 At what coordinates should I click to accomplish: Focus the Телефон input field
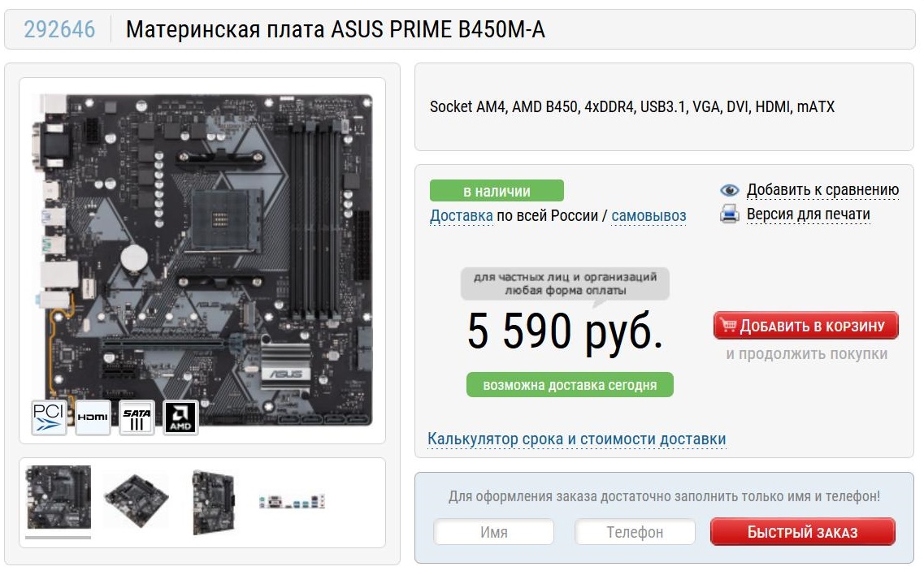636,532
